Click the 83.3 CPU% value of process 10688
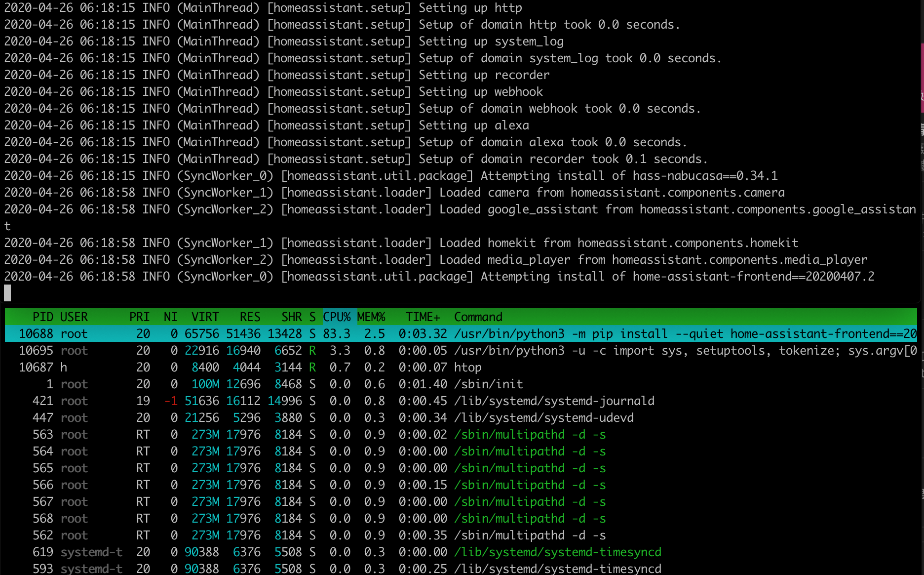924x575 pixels. point(337,333)
